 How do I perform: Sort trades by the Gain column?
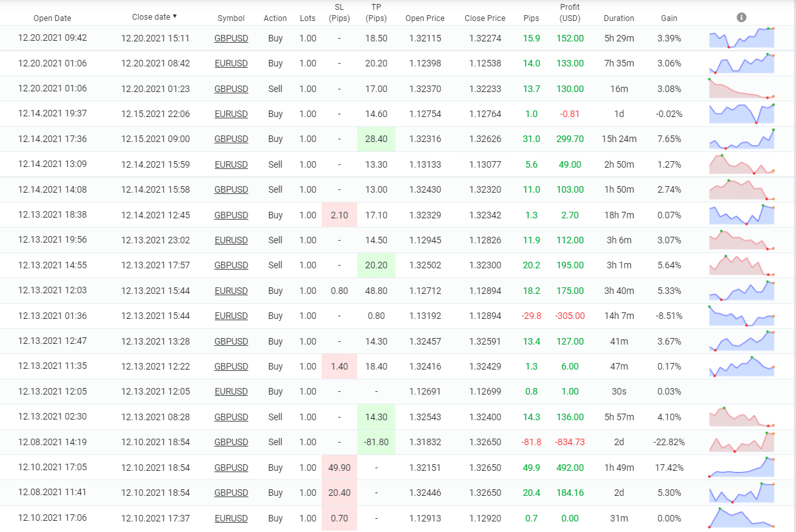point(668,18)
